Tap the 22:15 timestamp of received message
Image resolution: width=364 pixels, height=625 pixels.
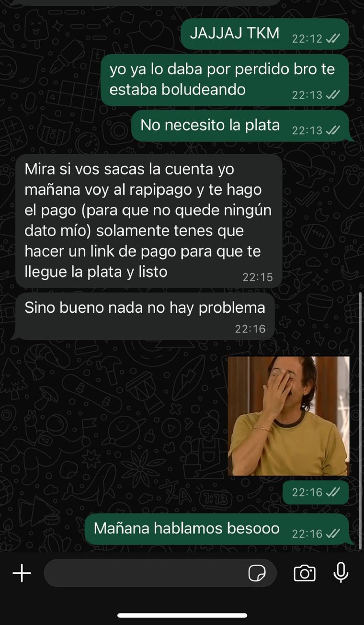pyautogui.click(x=257, y=277)
